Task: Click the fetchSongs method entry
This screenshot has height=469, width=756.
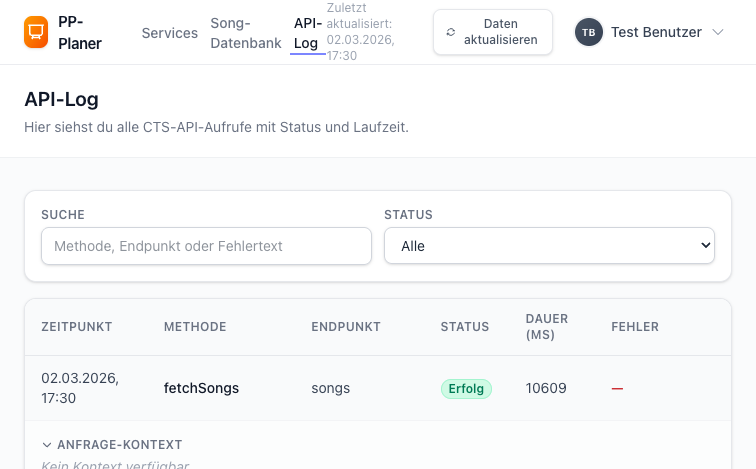Action: coord(201,388)
